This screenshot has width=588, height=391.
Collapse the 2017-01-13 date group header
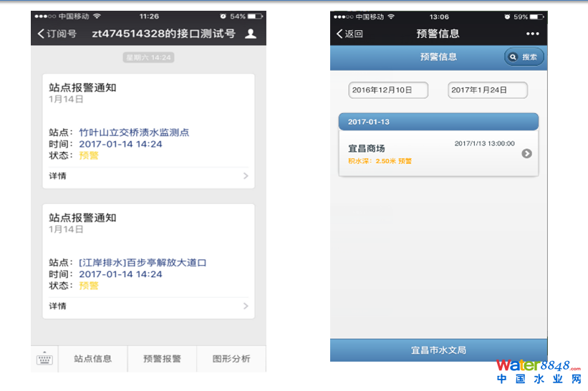point(438,122)
